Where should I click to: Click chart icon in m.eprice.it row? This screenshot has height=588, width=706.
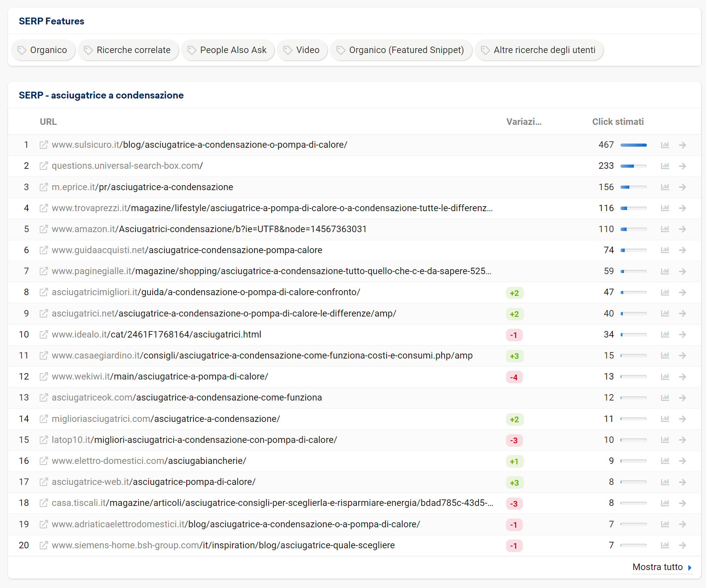tap(665, 187)
